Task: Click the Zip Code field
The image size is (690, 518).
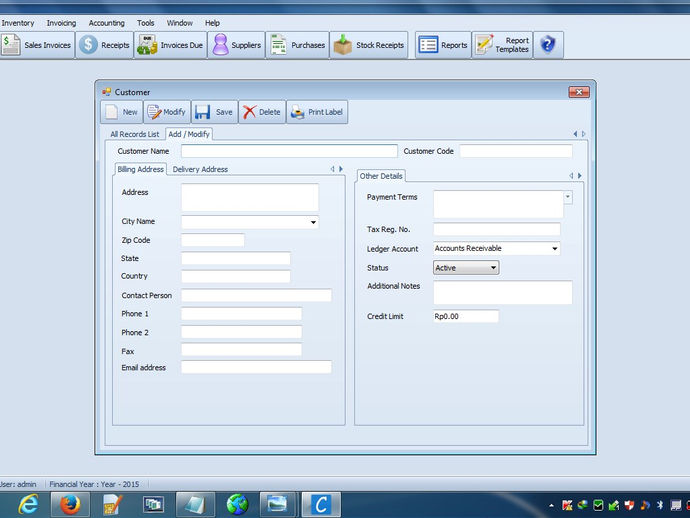Action: pyautogui.click(x=213, y=240)
